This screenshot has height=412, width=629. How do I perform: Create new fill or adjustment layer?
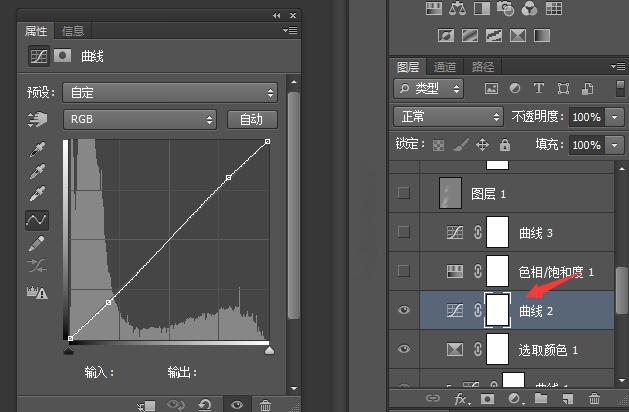515,398
